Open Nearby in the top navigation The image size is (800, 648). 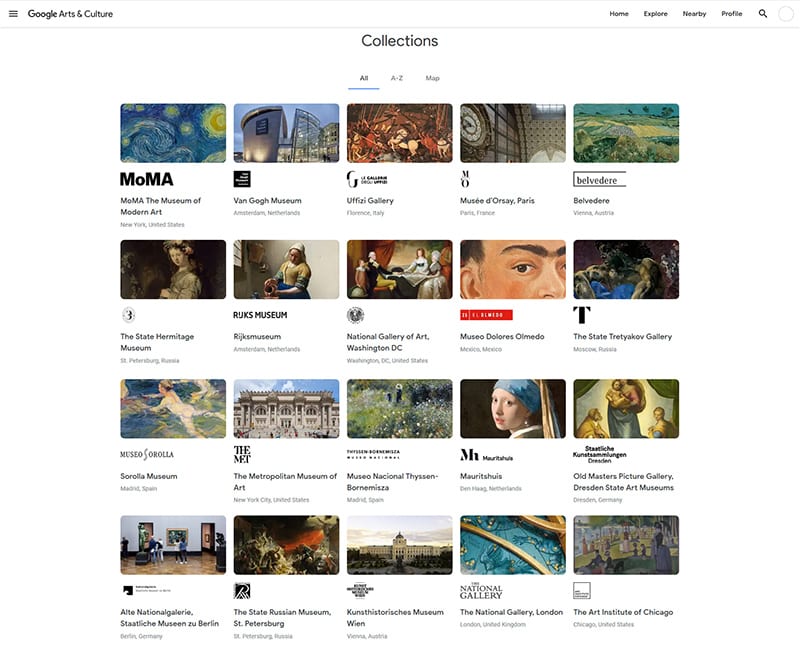coord(694,14)
